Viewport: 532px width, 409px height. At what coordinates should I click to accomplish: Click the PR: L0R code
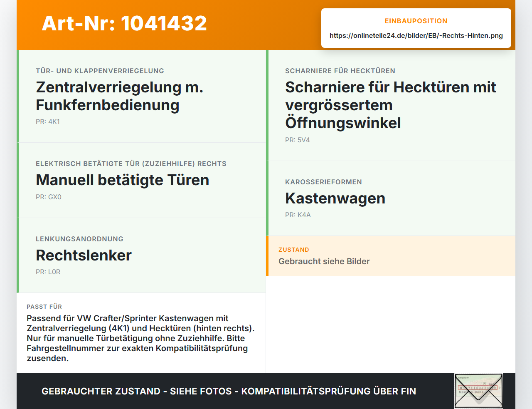[x=48, y=272]
